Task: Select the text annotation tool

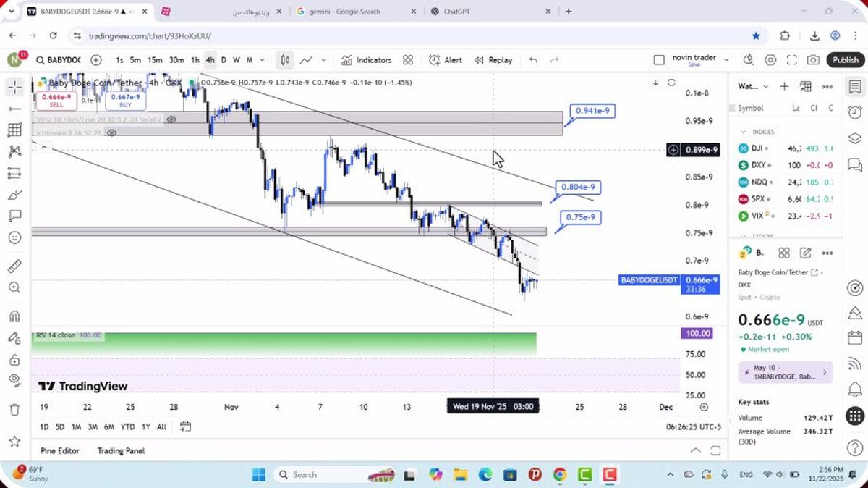Action: tap(14, 216)
